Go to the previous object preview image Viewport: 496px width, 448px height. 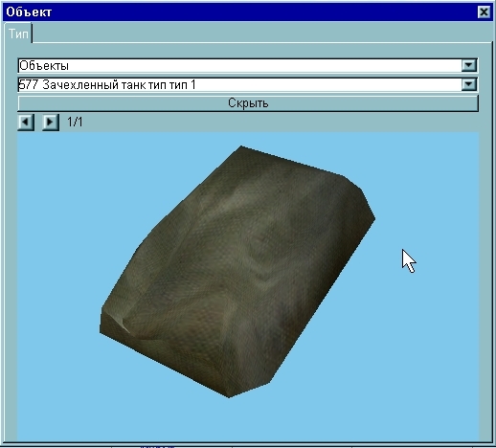click(26, 122)
